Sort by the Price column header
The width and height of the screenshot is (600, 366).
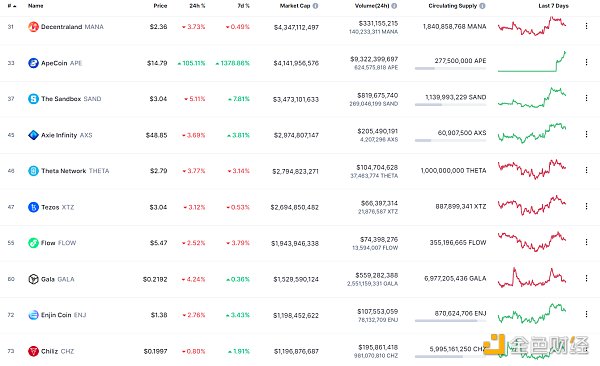160,6
